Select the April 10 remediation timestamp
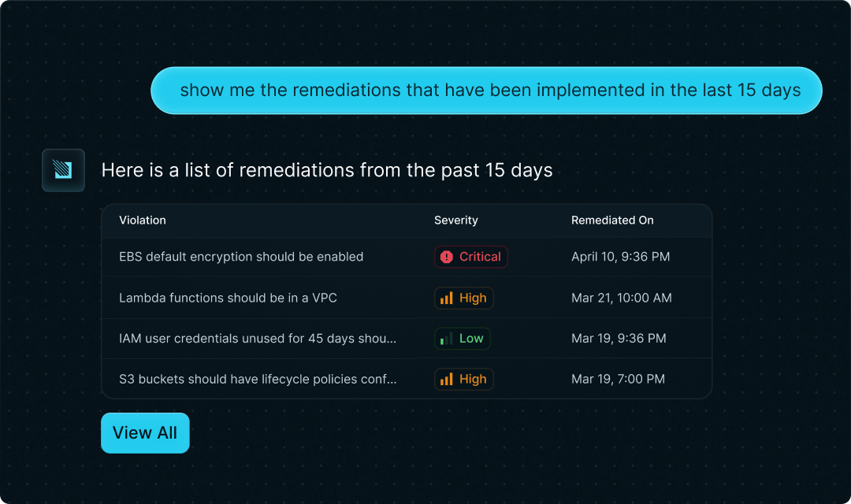Viewport: 851px width, 504px height. coord(621,257)
